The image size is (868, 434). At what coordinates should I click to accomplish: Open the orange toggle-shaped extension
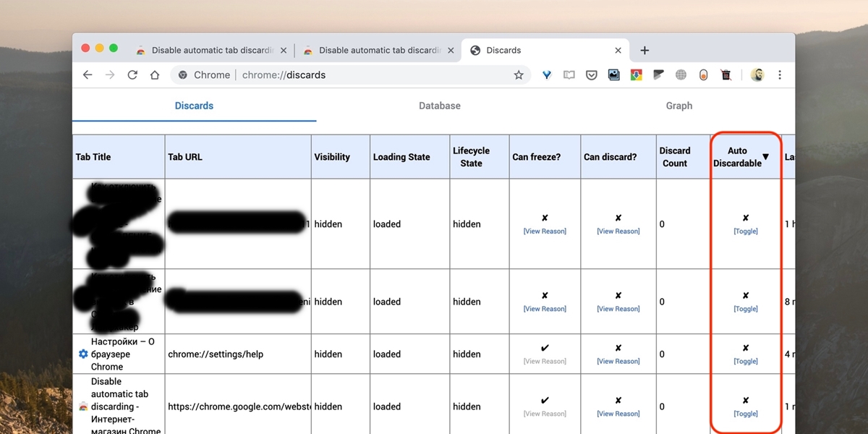[x=702, y=75]
